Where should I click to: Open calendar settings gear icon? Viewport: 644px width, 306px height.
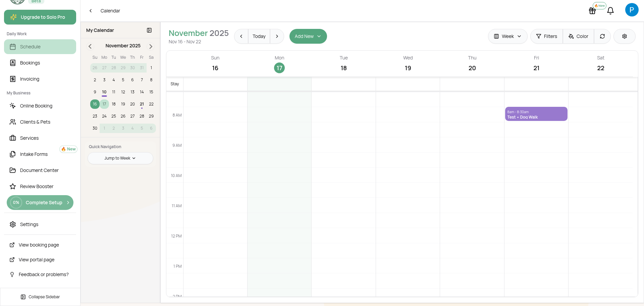pos(625,36)
